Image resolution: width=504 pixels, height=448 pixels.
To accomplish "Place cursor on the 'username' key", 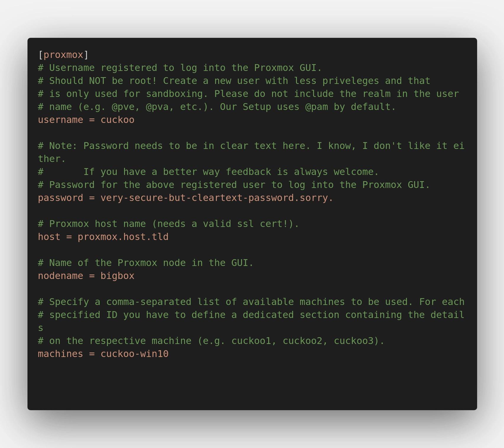I will click(x=60, y=120).
